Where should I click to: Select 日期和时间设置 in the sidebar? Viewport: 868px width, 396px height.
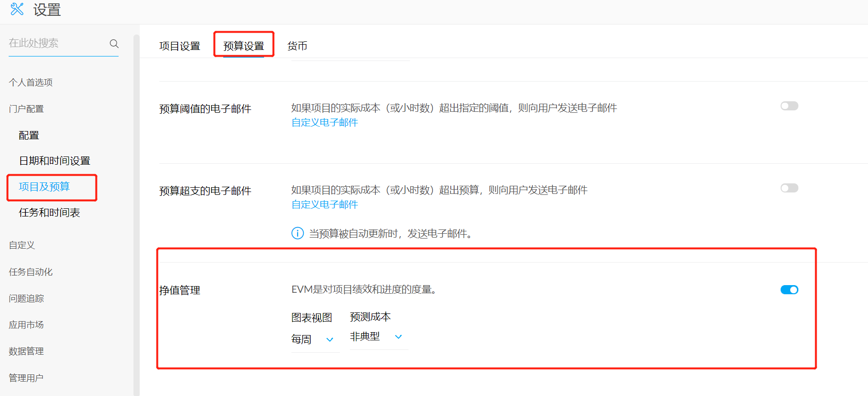(x=54, y=161)
